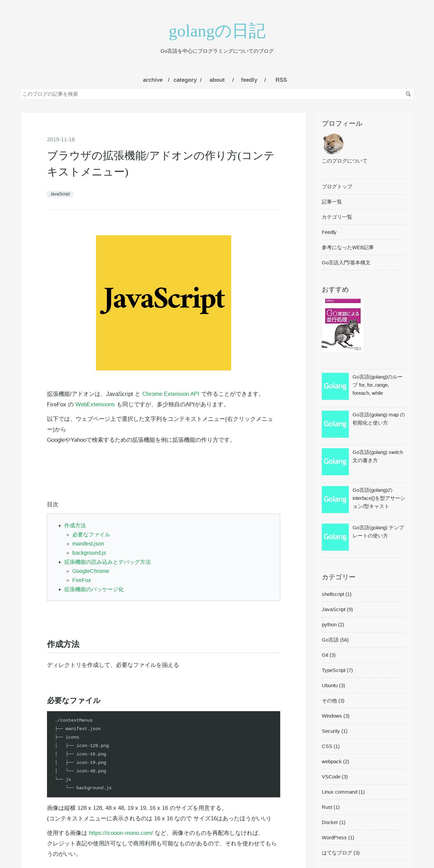Click the yellow JavaScript header image
Viewport: 434px width, 868px height.
(x=164, y=303)
